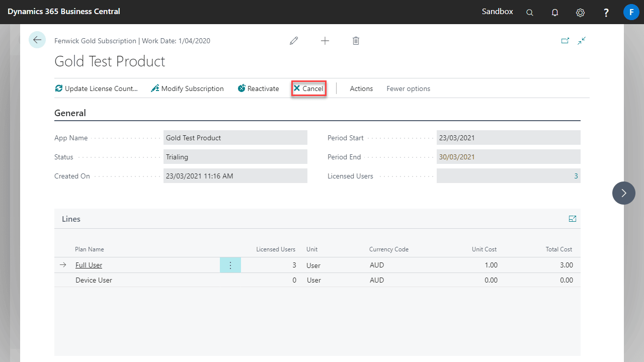Image resolution: width=644 pixels, height=362 pixels.
Task: Click the Total Cost column header
Action: pyautogui.click(x=559, y=249)
